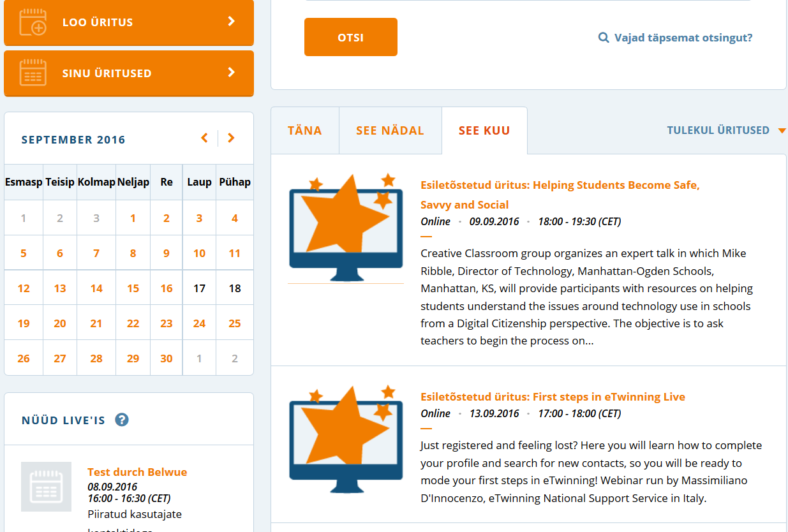Click the calendar icon on Sinu üritused
This screenshot has height=532, width=788.
coord(33,73)
